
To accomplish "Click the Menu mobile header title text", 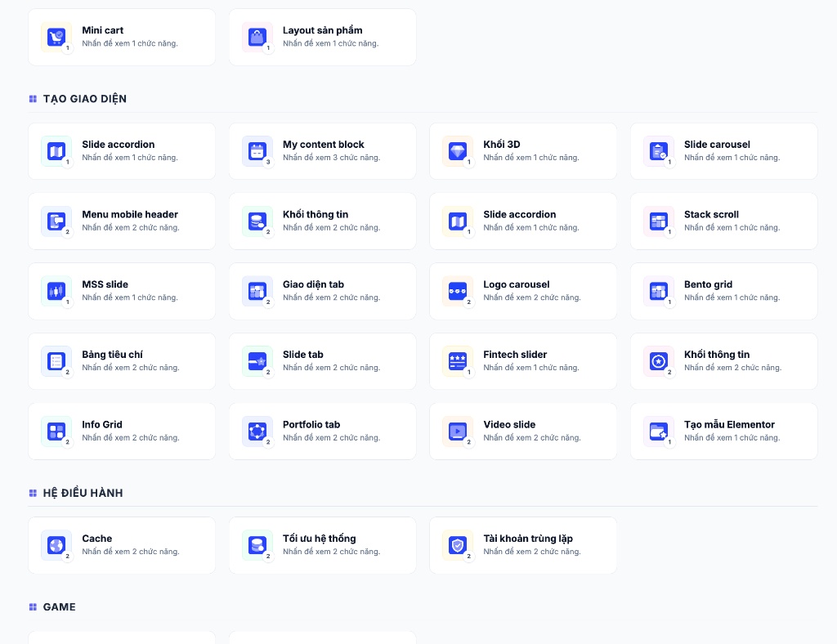I will coord(130,214).
